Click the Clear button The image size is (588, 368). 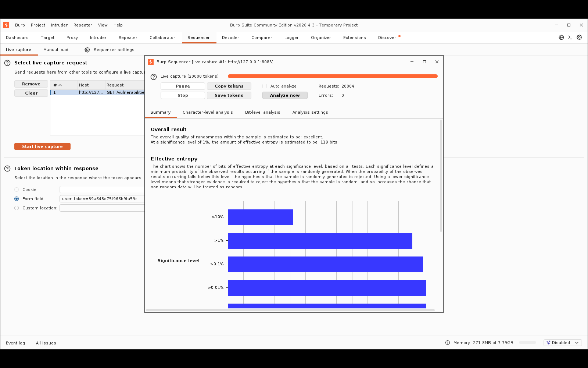pos(31,93)
